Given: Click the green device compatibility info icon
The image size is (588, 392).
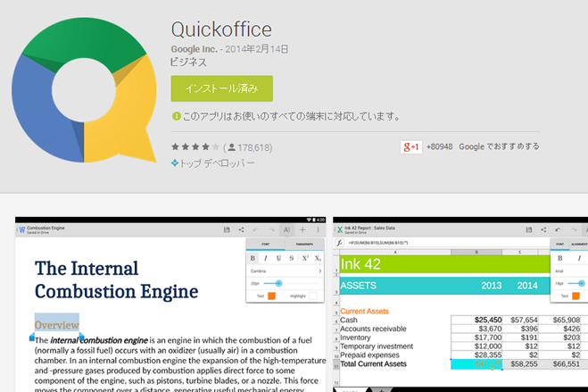Looking at the screenshot, I should pyautogui.click(x=177, y=116).
